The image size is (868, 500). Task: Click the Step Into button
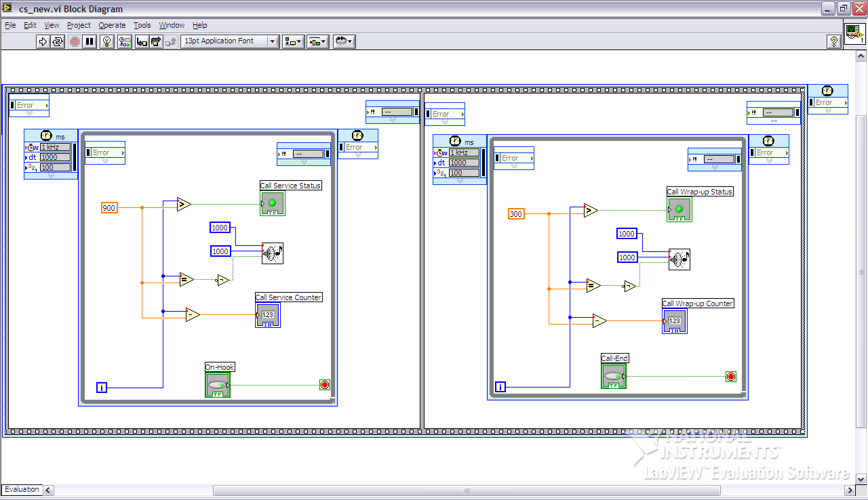[141, 41]
